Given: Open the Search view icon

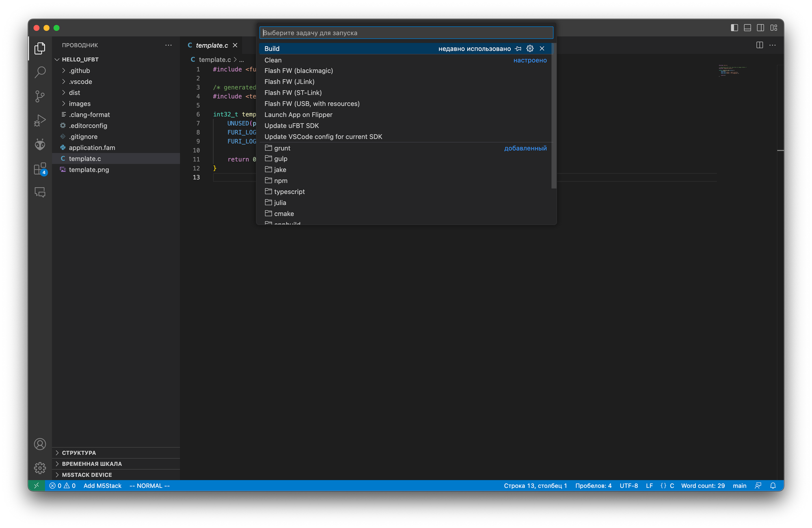Looking at the screenshot, I should click(x=40, y=72).
